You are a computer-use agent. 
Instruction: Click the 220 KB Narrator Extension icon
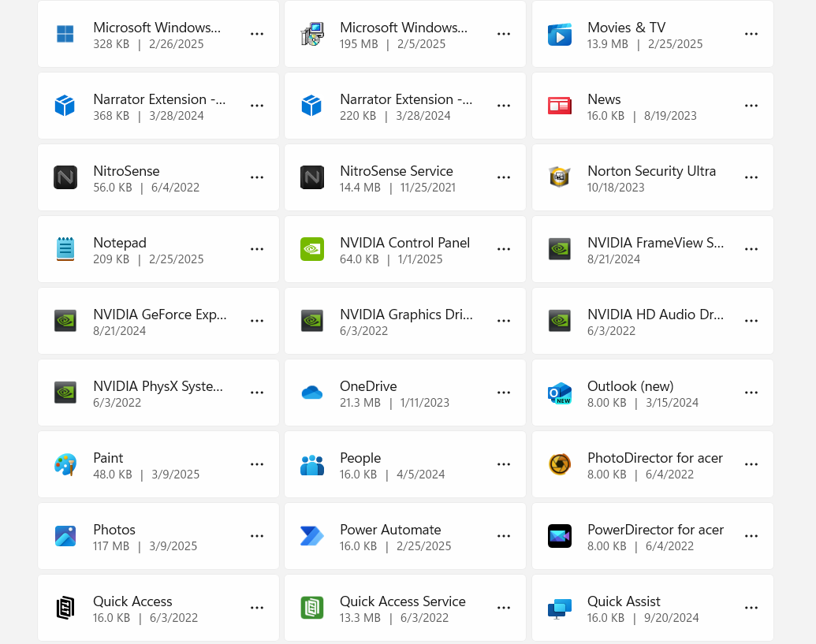pyautogui.click(x=311, y=106)
